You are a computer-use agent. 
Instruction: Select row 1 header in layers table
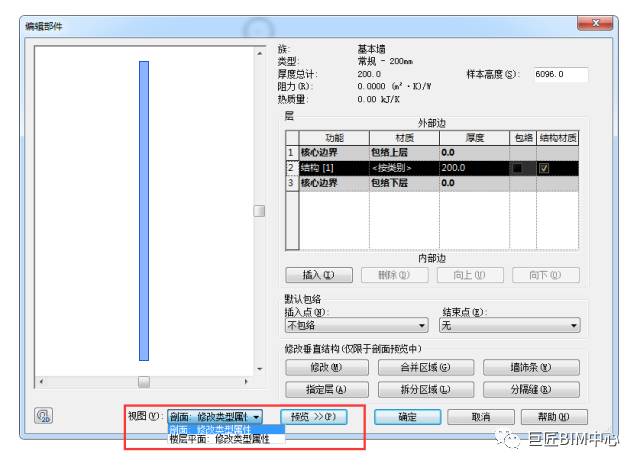[292, 153]
